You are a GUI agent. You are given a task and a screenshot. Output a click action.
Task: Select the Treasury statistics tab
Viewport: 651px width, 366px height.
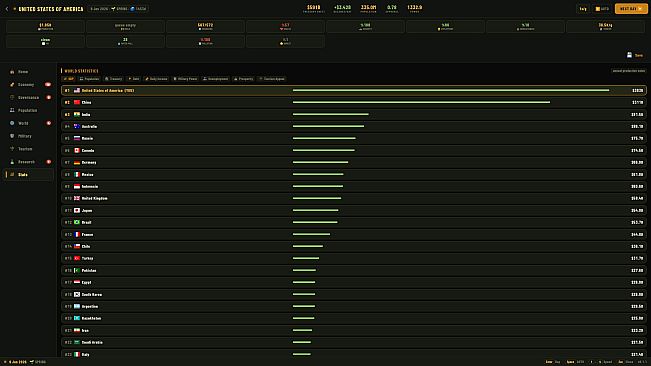click(114, 79)
